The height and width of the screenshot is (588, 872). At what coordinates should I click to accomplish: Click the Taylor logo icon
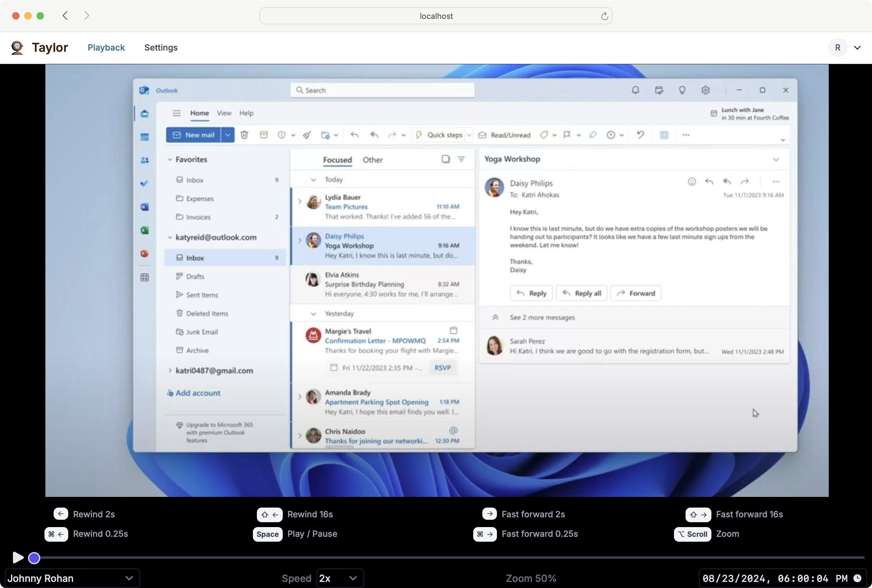17,48
